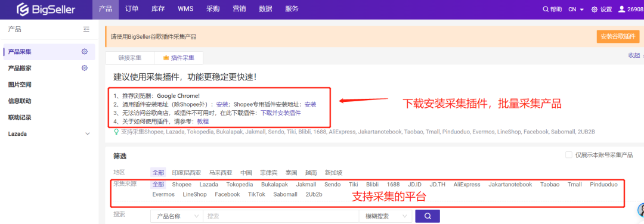Viewport: 644px width, 224px height.
Task: Filter source by Bukalapak
Action: pyautogui.click(x=274, y=185)
